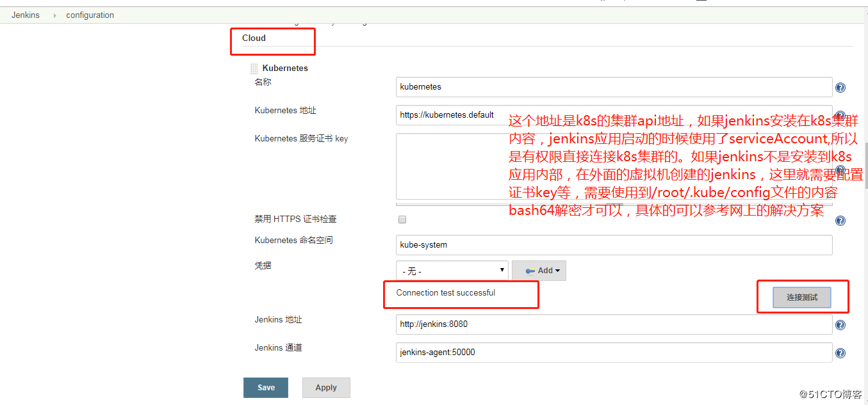Select the kube-system namespace field

(x=613, y=244)
